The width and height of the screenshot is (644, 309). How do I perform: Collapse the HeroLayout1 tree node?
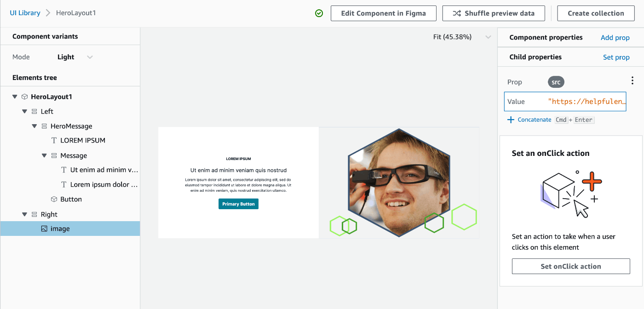pyautogui.click(x=15, y=97)
